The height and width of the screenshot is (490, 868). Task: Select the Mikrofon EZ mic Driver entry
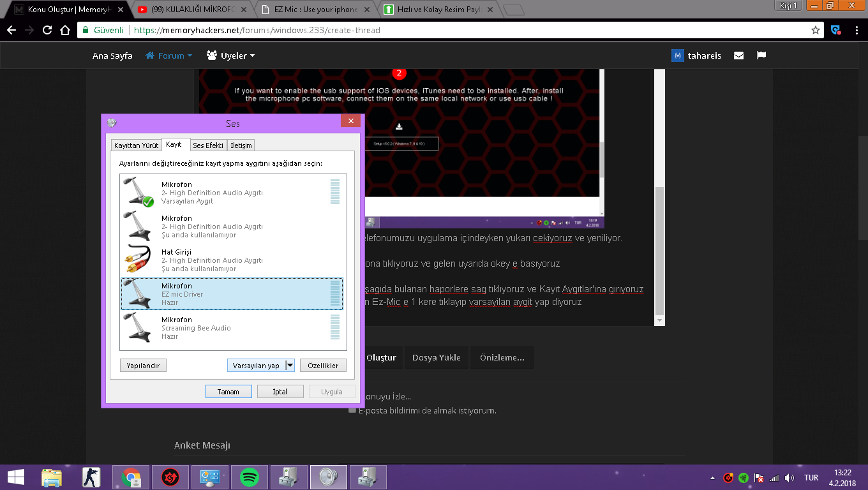point(233,293)
